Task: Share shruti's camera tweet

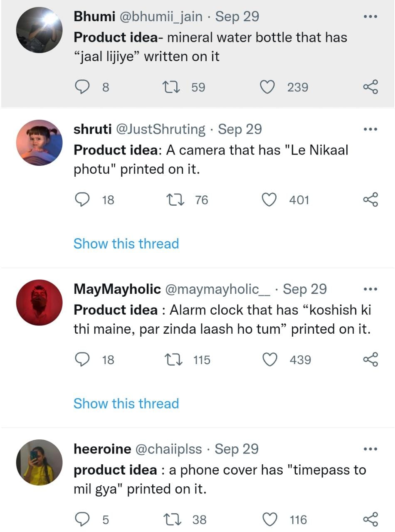Action: tap(370, 200)
